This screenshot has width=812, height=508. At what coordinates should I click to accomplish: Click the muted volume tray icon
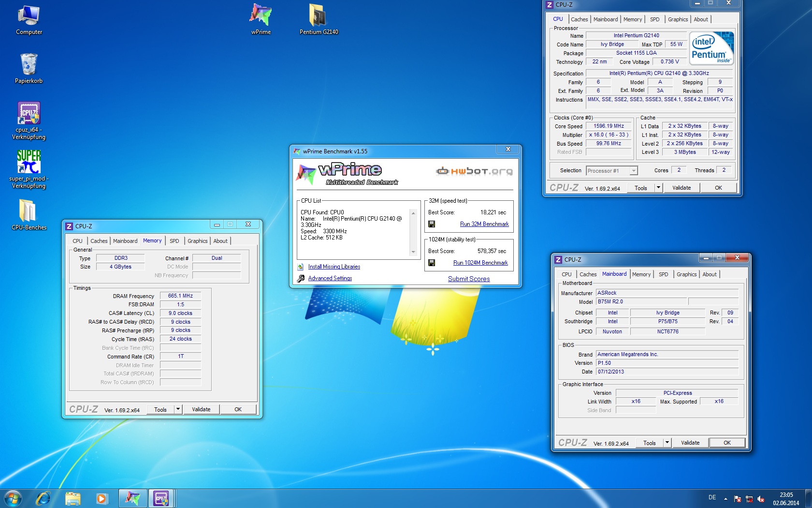point(761,498)
